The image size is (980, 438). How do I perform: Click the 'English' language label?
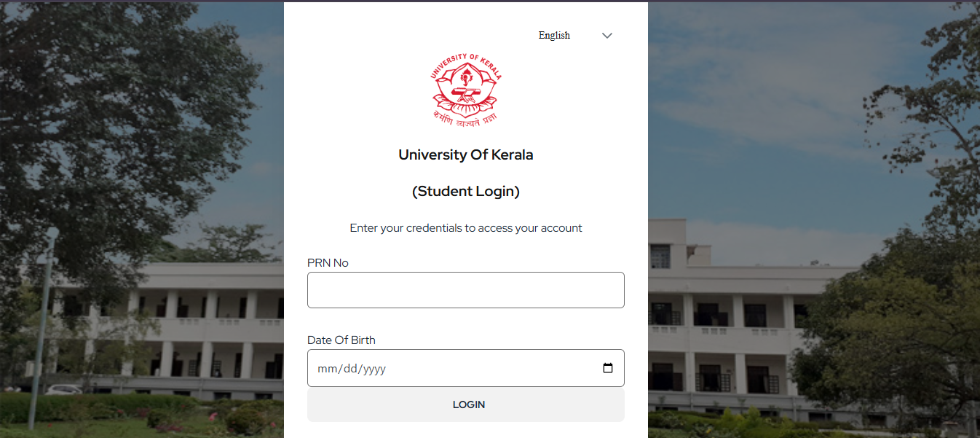pyautogui.click(x=554, y=35)
